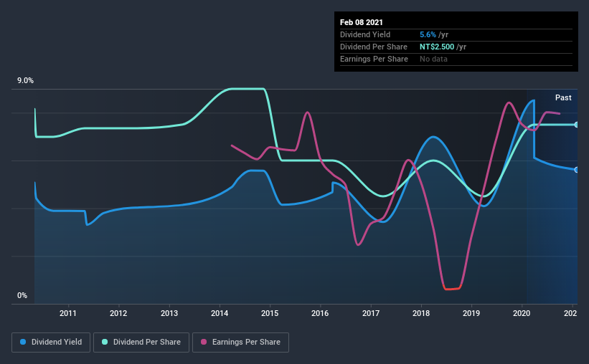The width and height of the screenshot is (589, 364).
Task: Click the 2011 x-axis year label
Action: pos(68,313)
